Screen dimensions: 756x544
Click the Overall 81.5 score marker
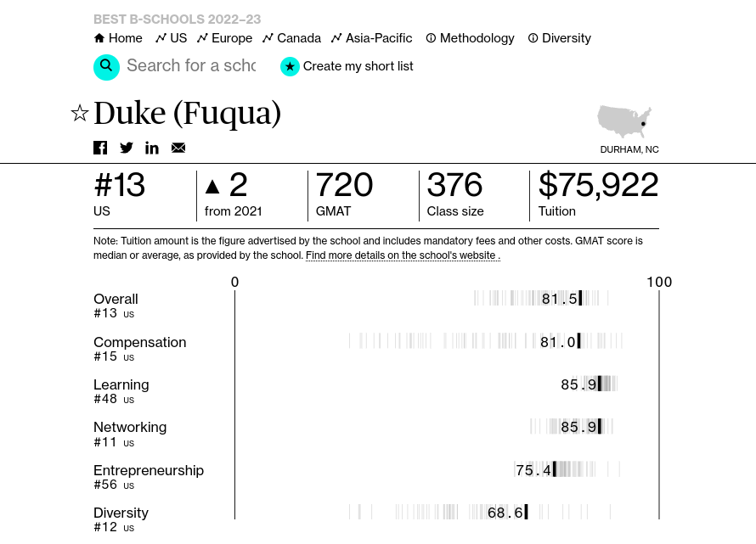(580, 298)
